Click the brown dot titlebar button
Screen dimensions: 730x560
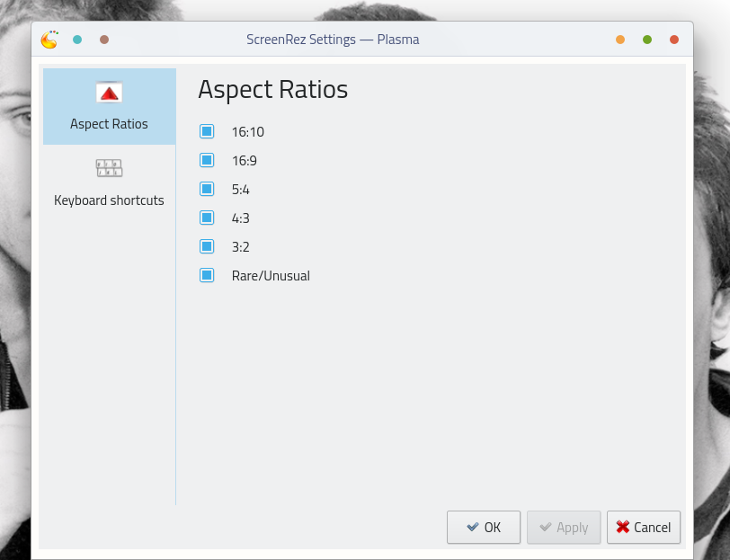click(104, 40)
